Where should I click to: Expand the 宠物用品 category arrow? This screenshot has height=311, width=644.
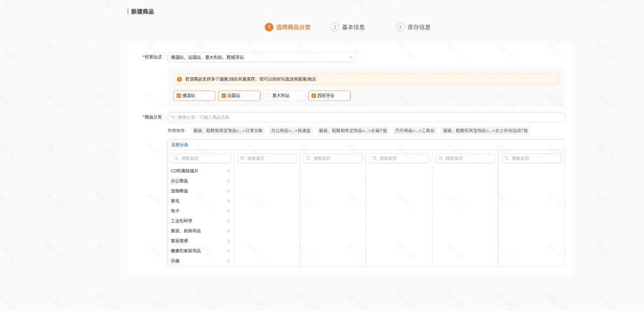[x=228, y=191]
